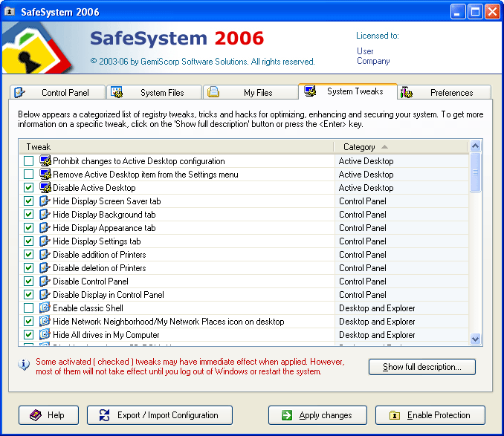Click the icon beside Hide Display Settings tab
Image resolution: width=504 pixels, height=436 pixels.
tap(45, 241)
